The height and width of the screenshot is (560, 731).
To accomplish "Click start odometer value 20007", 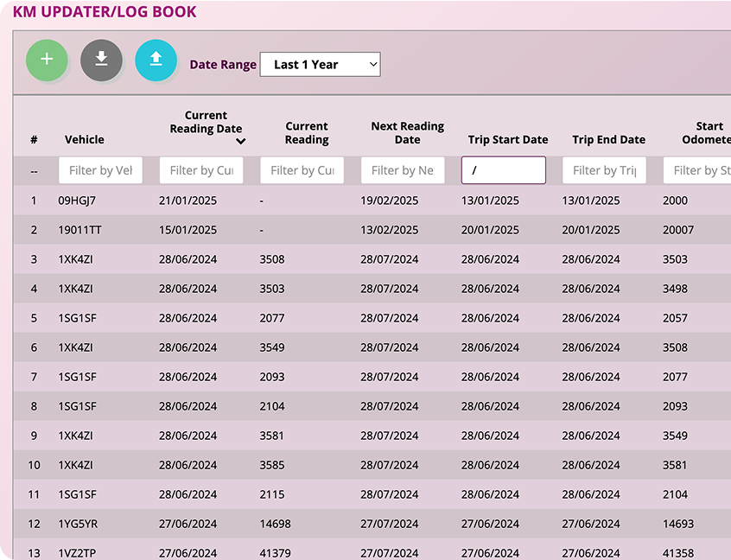I will (678, 230).
